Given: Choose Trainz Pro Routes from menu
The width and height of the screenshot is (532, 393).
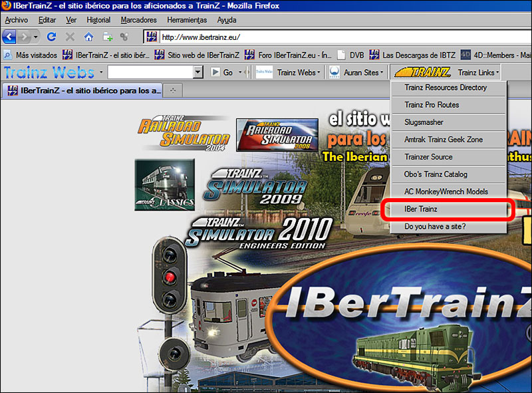Looking at the screenshot, I should click(x=448, y=105).
